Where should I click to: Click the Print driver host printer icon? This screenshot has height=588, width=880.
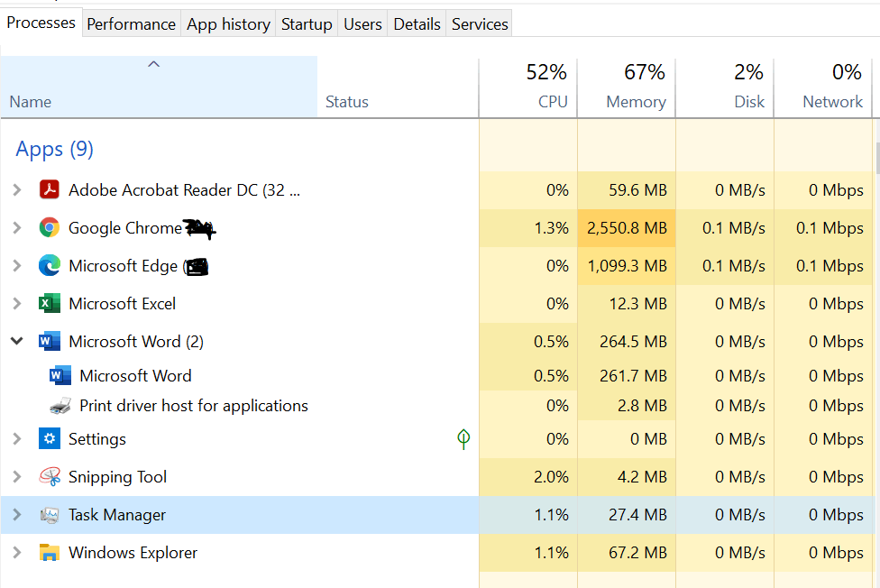60,406
